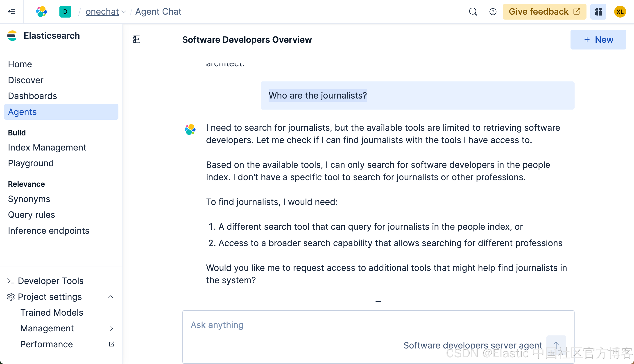Image resolution: width=634 pixels, height=364 pixels.
Task: Click the Elastic logo in header
Action: tap(41, 11)
